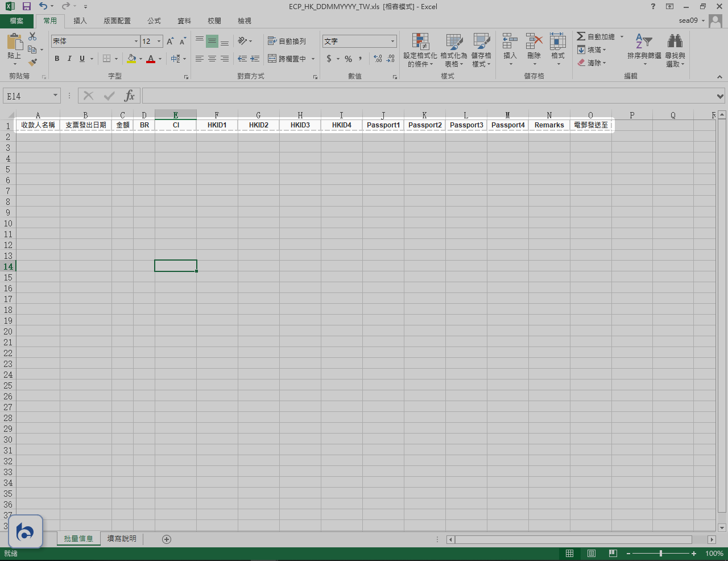Open the font name dropdown 宋体

136,41
